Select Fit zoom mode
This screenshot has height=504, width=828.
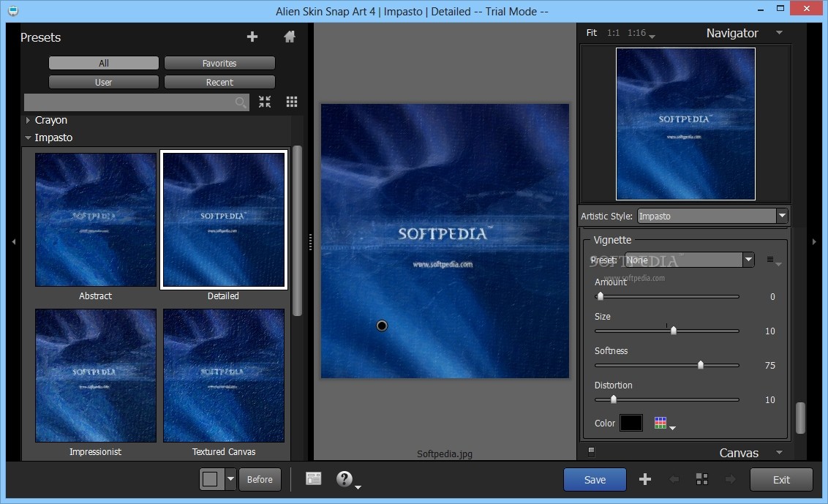(592, 33)
